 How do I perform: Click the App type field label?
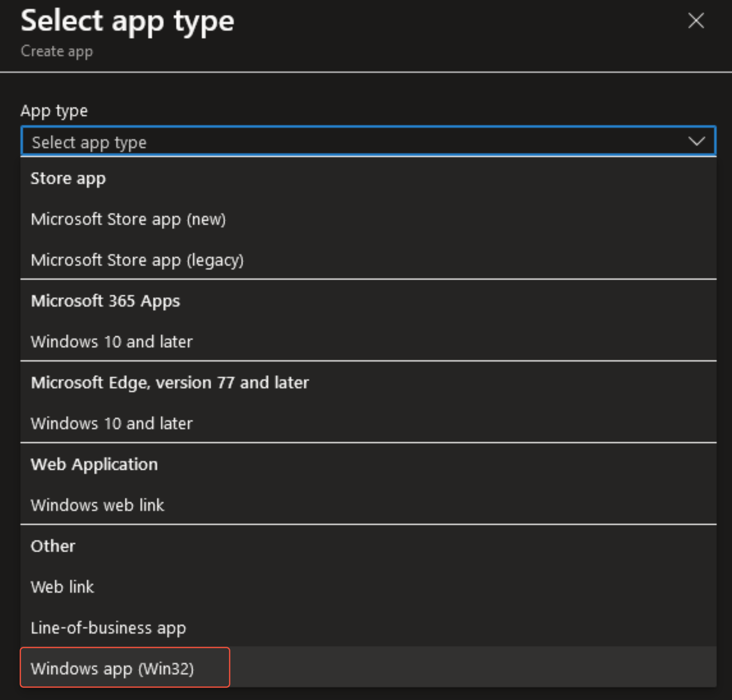[54, 111]
